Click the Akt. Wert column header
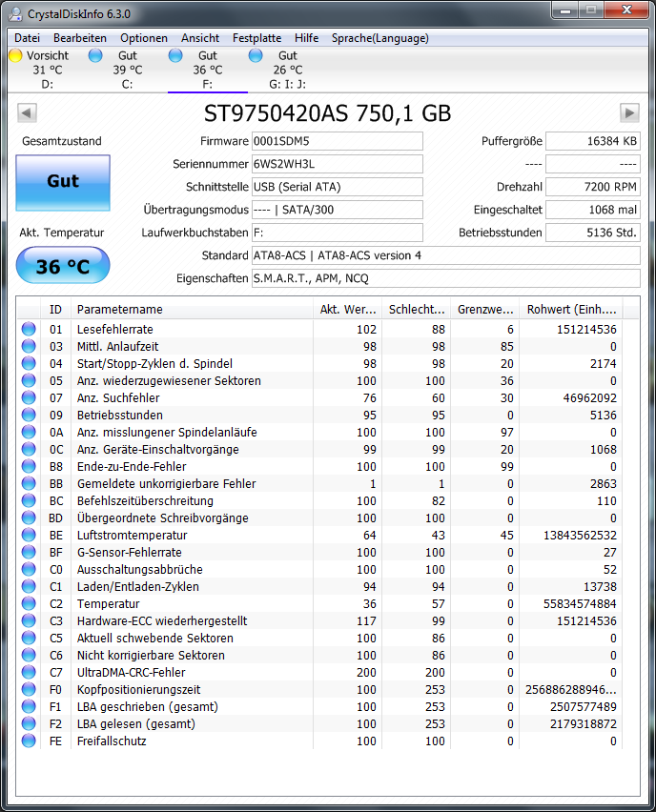The height and width of the screenshot is (812, 656). [x=348, y=309]
